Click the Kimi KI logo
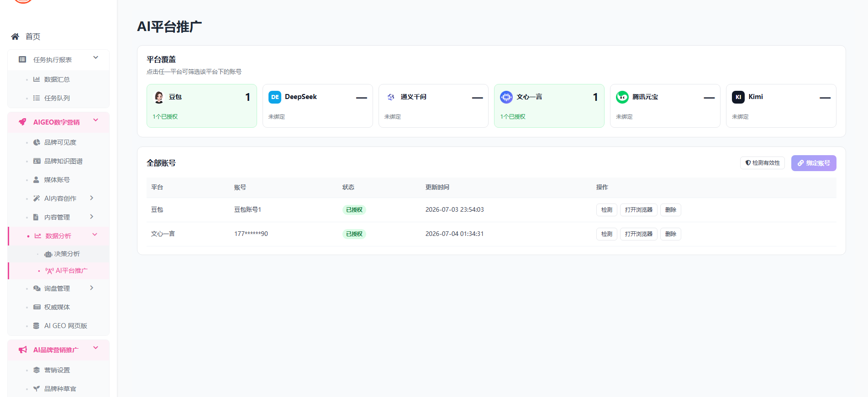Image resolution: width=868 pixels, height=397 pixels. point(738,97)
